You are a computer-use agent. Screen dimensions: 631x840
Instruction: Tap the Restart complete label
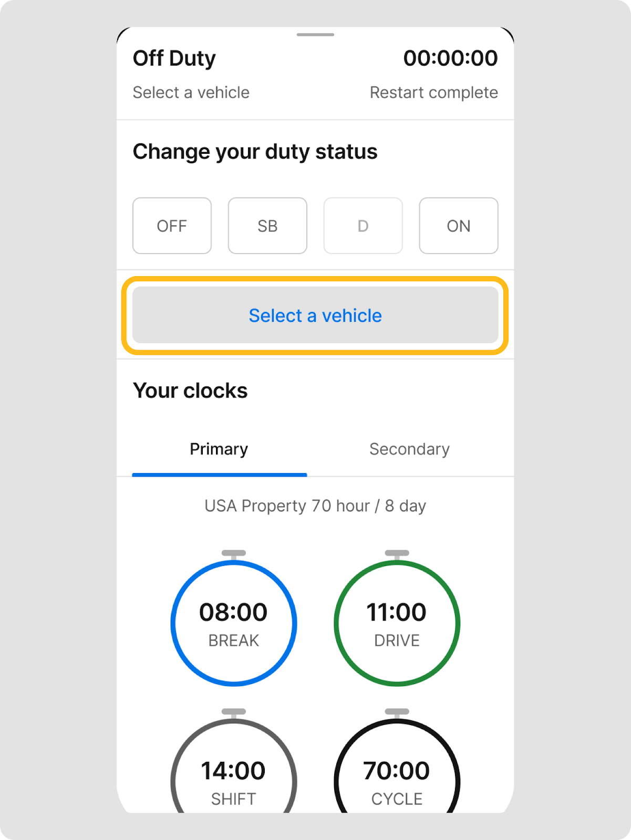tap(433, 92)
